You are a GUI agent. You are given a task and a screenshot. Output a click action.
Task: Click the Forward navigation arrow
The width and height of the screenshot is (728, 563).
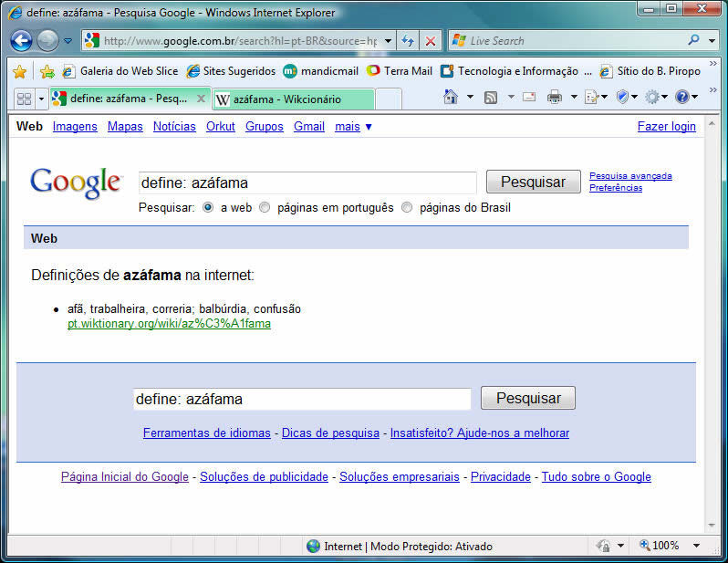[47, 41]
